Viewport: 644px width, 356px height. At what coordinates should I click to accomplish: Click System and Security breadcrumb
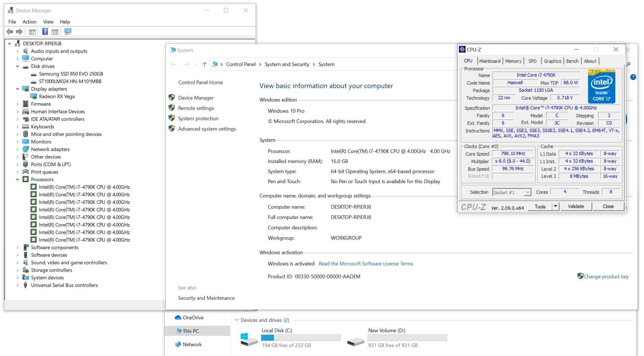(287, 64)
